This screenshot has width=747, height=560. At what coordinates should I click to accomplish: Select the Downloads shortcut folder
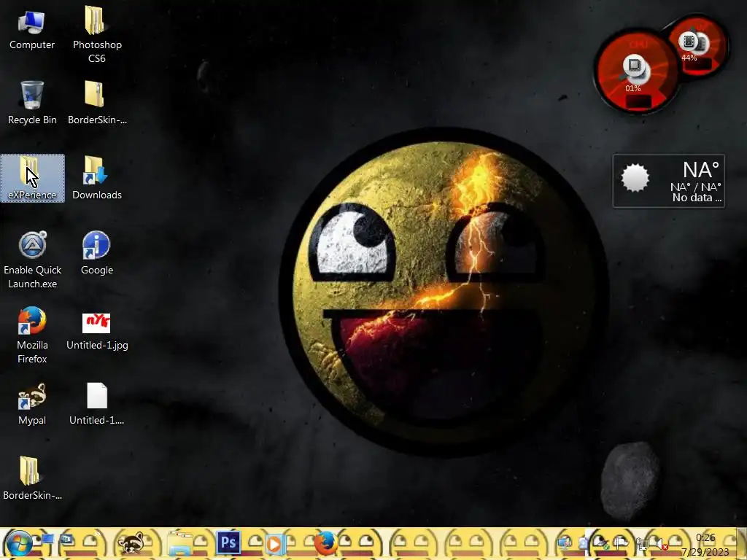click(97, 178)
